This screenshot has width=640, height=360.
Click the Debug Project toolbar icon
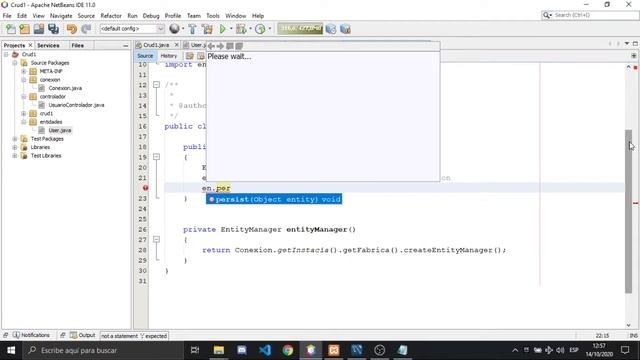[241, 29]
